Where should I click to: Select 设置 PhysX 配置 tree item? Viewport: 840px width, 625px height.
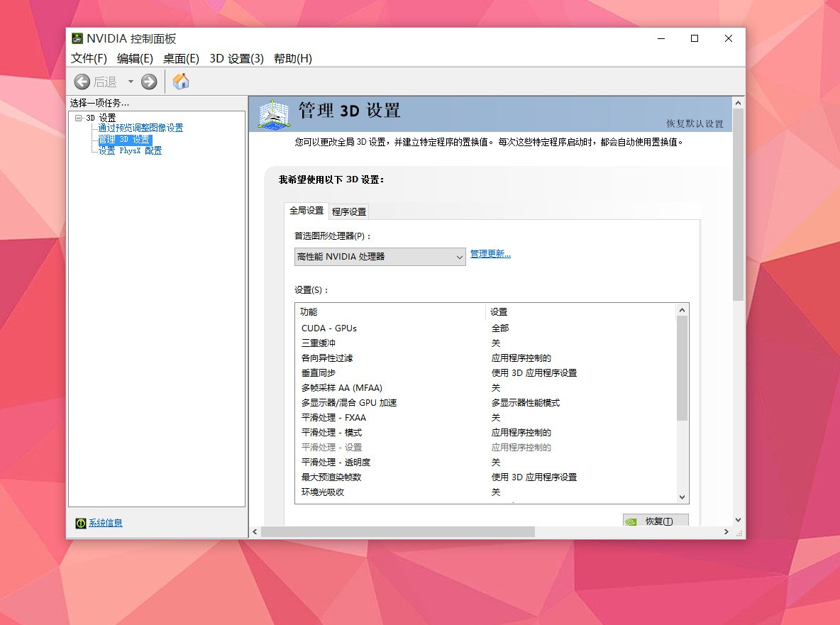click(130, 150)
